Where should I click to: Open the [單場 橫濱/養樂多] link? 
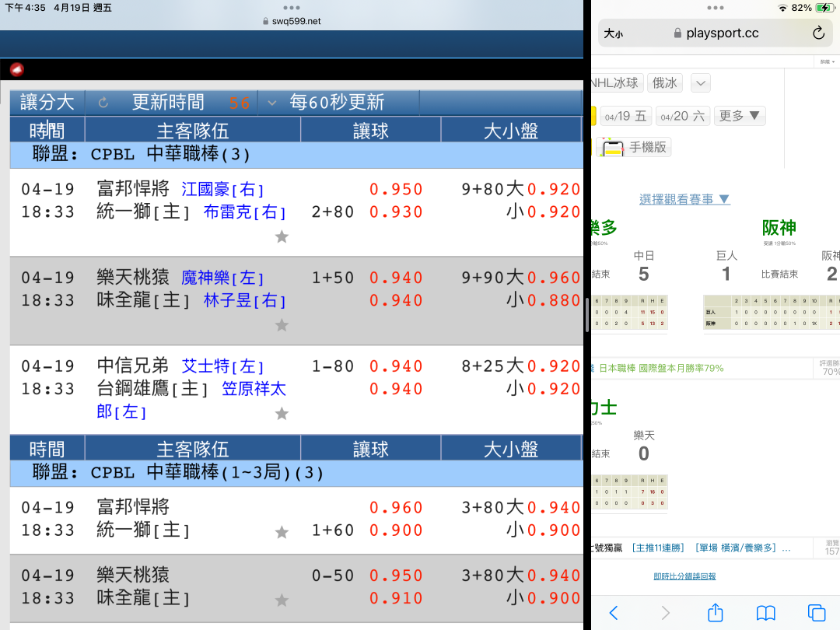[x=736, y=548]
